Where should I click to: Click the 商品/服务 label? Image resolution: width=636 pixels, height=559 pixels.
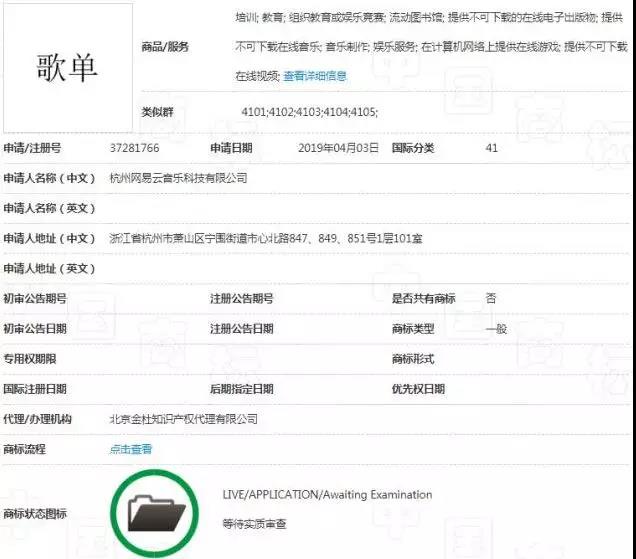(165, 47)
